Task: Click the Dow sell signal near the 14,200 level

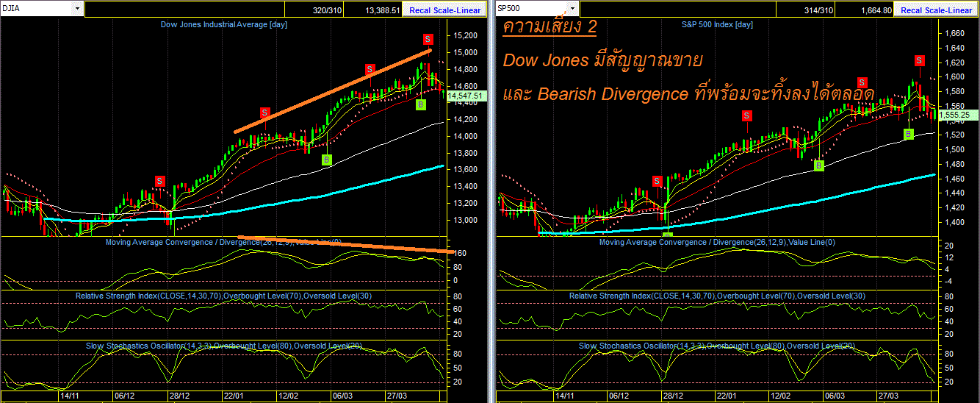Action: coord(264,113)
